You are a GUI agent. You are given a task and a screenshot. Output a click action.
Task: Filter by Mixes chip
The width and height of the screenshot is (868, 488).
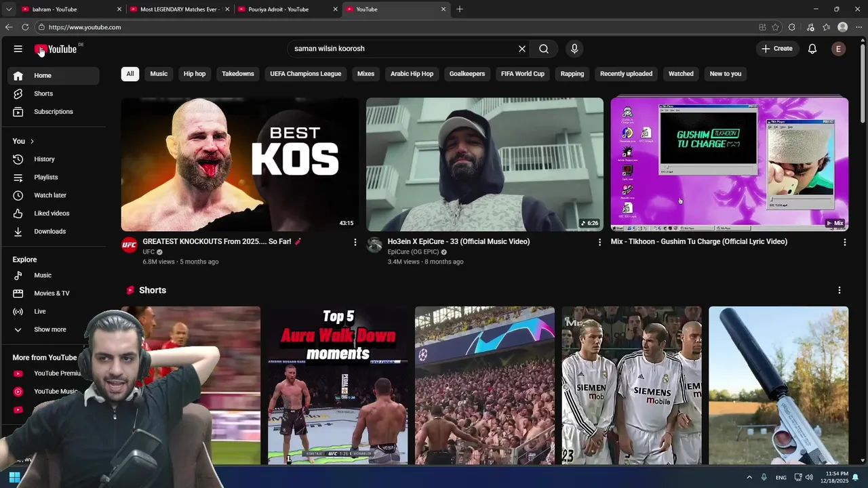click(x=366, y=74)
